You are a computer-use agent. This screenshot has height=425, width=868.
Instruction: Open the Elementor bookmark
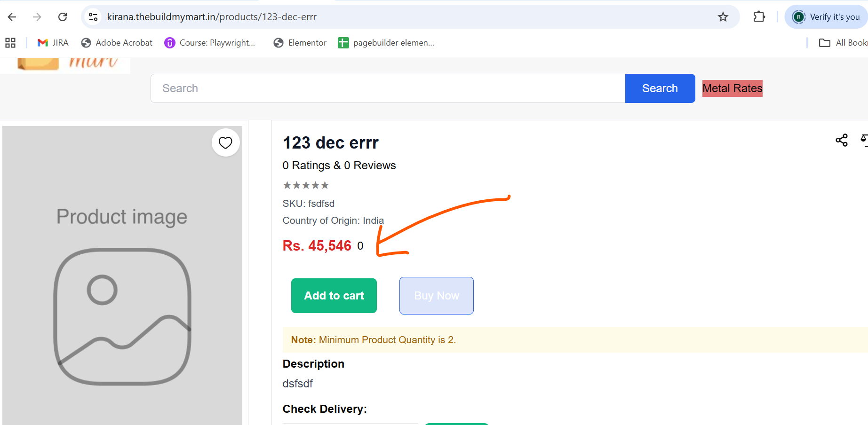[300, 43]
